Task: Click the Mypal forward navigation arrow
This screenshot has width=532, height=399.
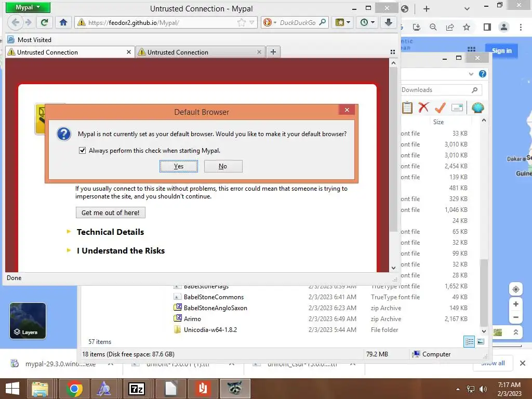Action: [x=29, y=22]
